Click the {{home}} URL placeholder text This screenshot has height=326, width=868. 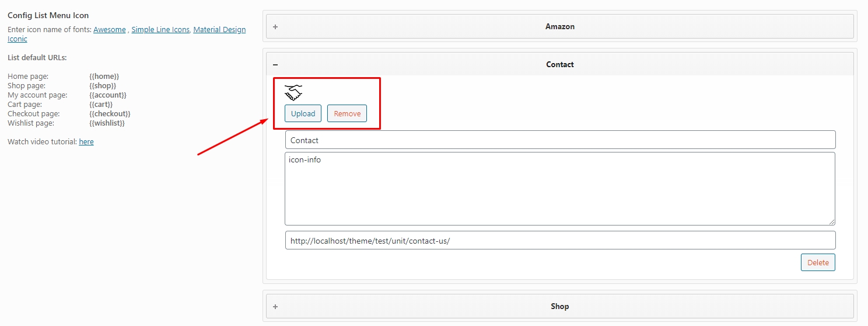pyautogui.click(x=104, y=77)
